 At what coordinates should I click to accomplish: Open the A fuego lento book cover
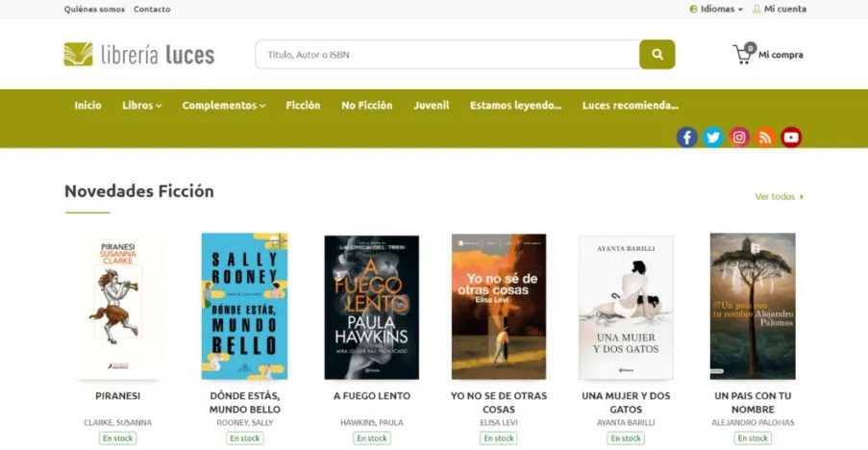click(371, 307)
